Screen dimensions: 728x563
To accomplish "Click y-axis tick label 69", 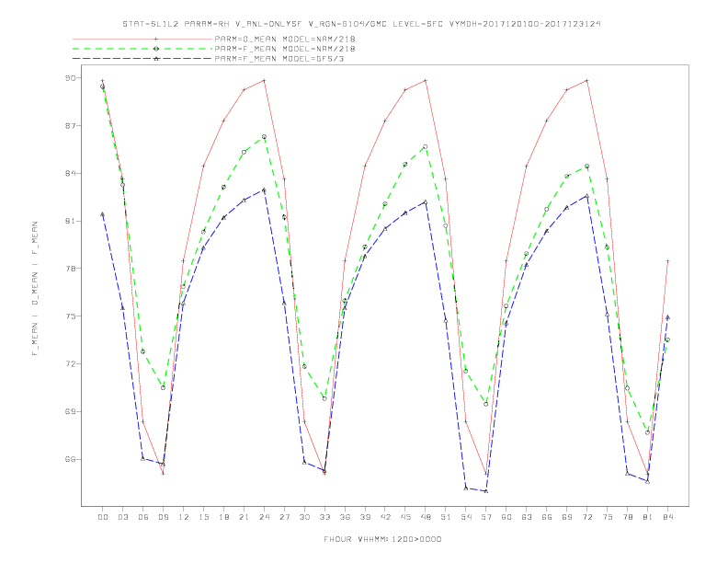I will (x=70, y=411).
